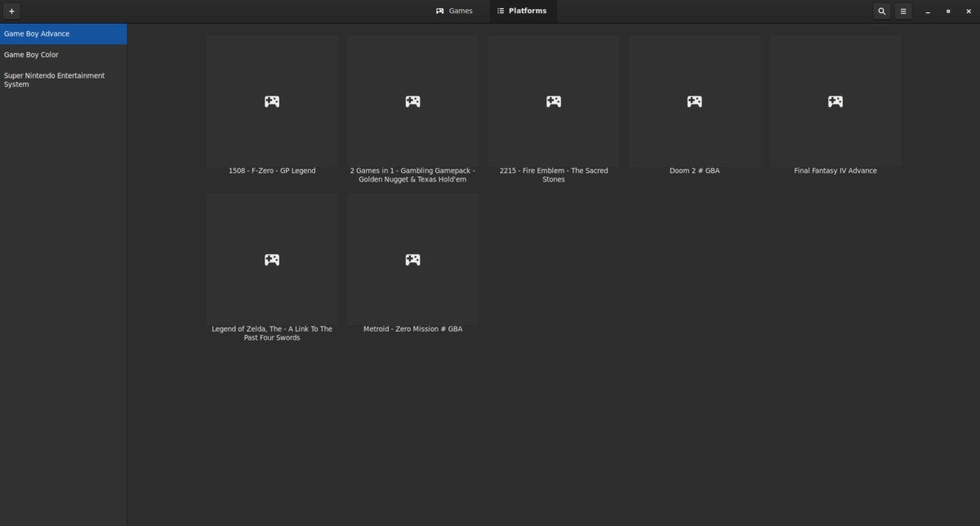980x526 pixels.
Task: Click the plus add game button
Action: point(11,11)
